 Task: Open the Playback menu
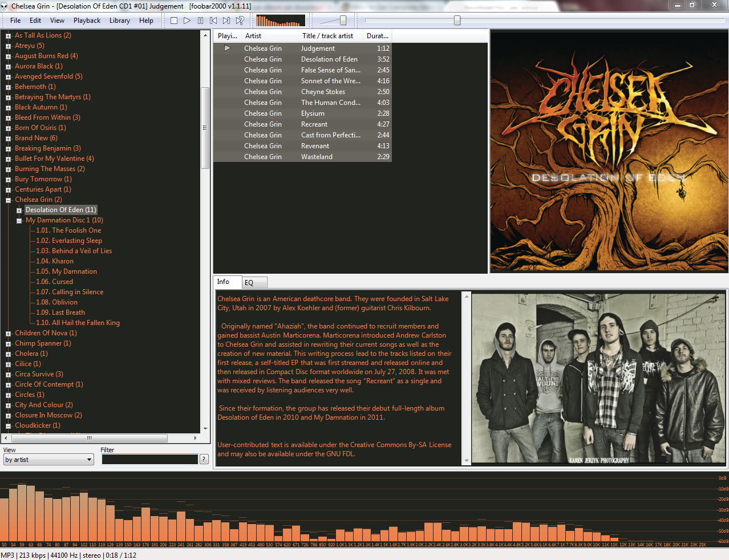87,21
